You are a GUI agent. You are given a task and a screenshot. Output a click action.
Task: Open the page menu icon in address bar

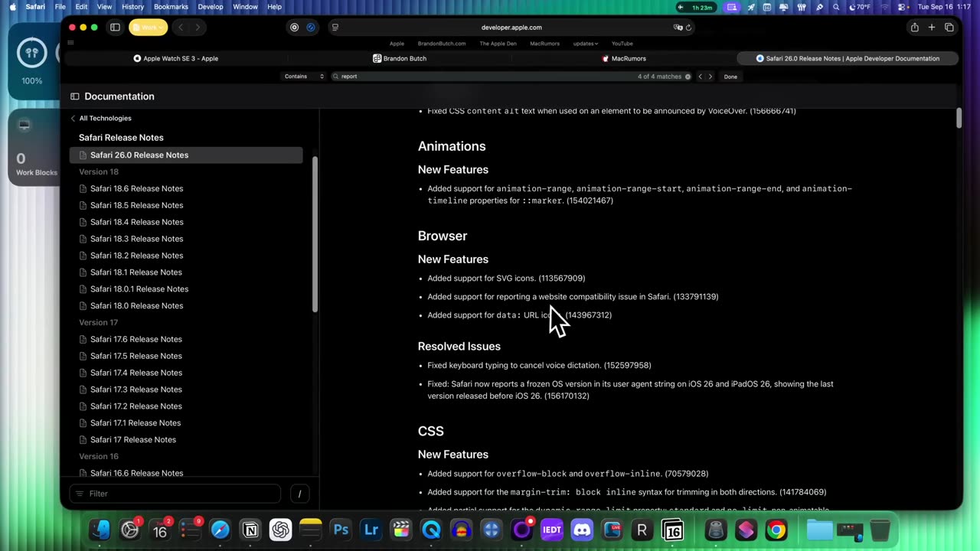click(x=335, y=28)
